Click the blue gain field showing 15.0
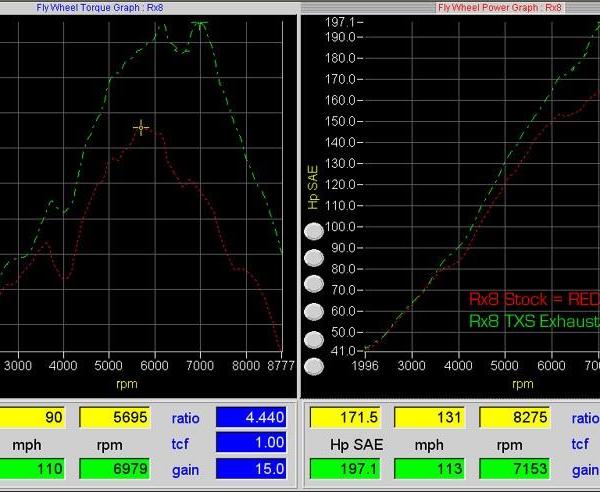The width and height of the screenshot is (600, 492). 251,469
